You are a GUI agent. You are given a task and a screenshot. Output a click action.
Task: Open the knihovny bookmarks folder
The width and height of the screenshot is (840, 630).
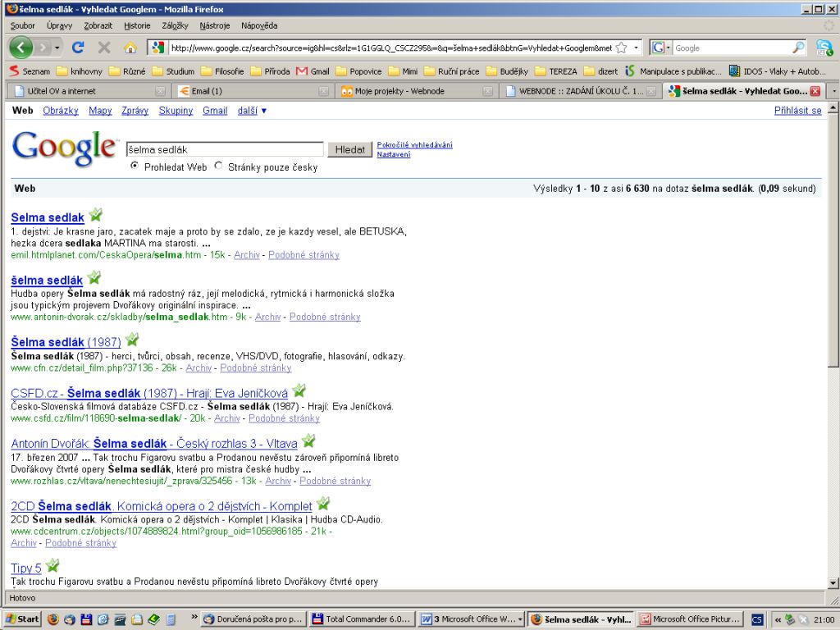tap(80, 71)
